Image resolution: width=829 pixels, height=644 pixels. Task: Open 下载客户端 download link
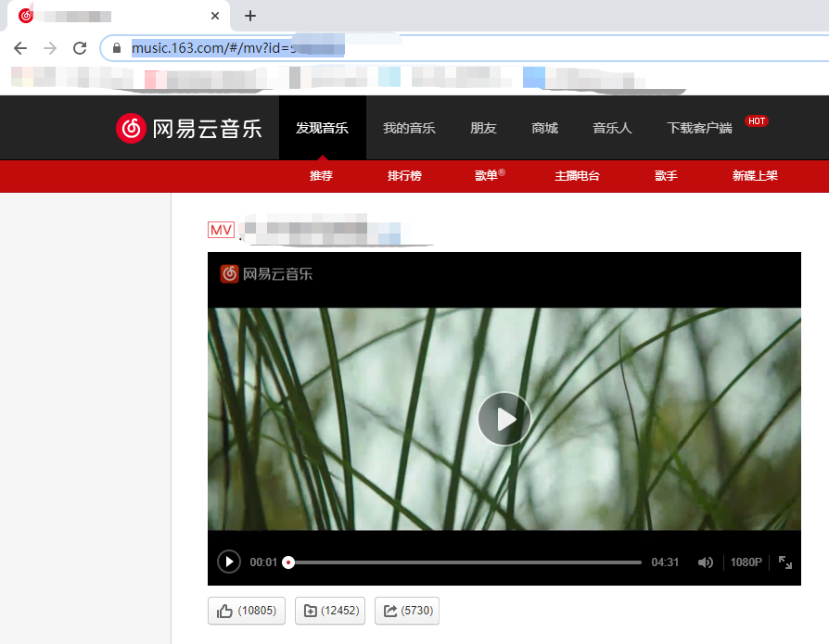pyautogui.click(x=699, y=128)
